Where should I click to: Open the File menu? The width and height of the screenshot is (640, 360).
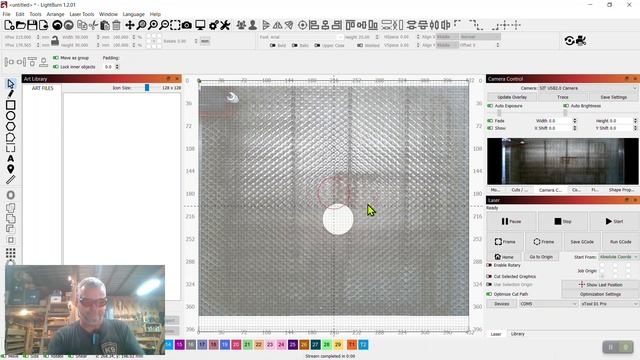7,14
